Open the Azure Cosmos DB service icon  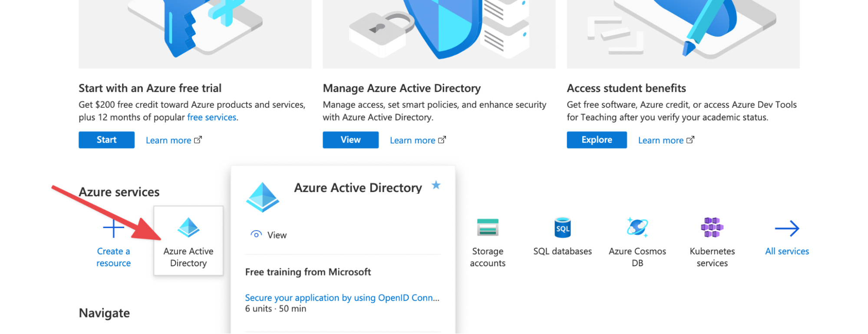637,227
